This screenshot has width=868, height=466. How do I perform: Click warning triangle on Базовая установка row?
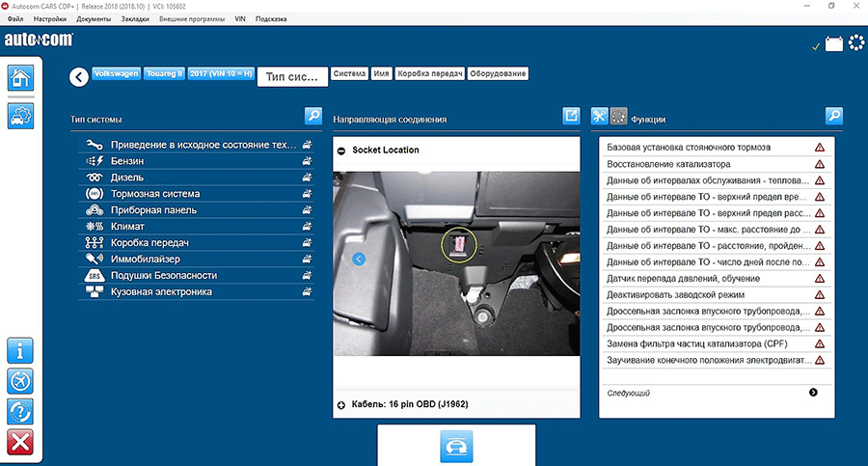(x=819, y=148)
